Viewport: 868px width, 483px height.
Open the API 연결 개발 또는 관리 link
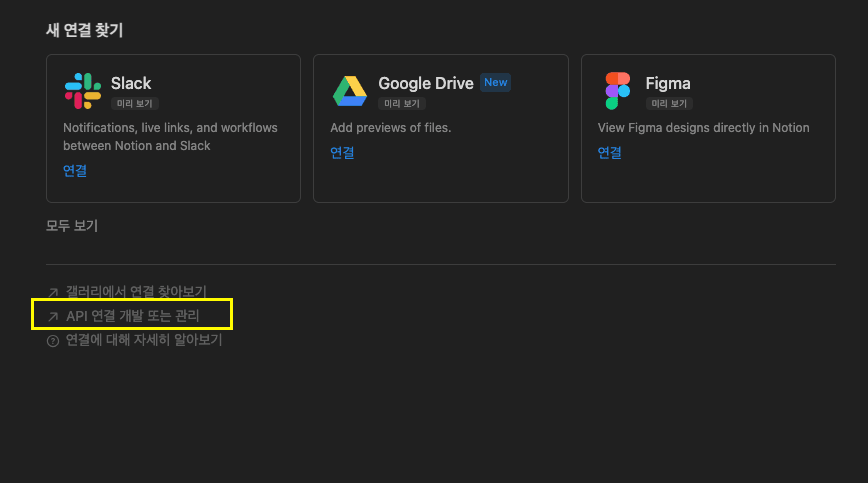(x=132, y=316)
